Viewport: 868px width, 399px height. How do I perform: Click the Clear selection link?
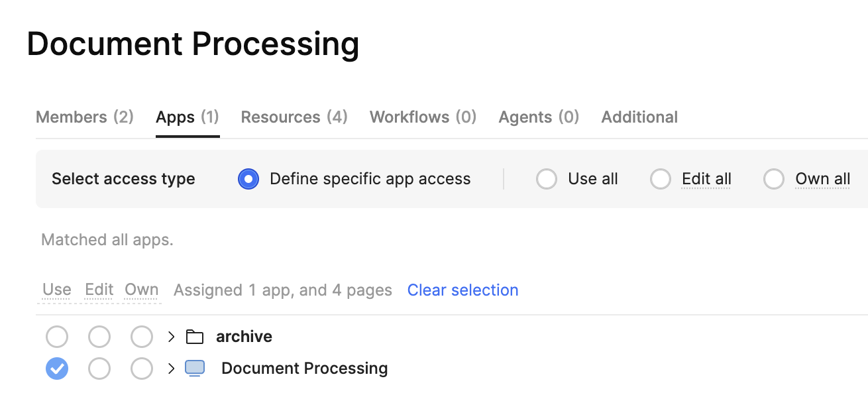pos(462,290)
